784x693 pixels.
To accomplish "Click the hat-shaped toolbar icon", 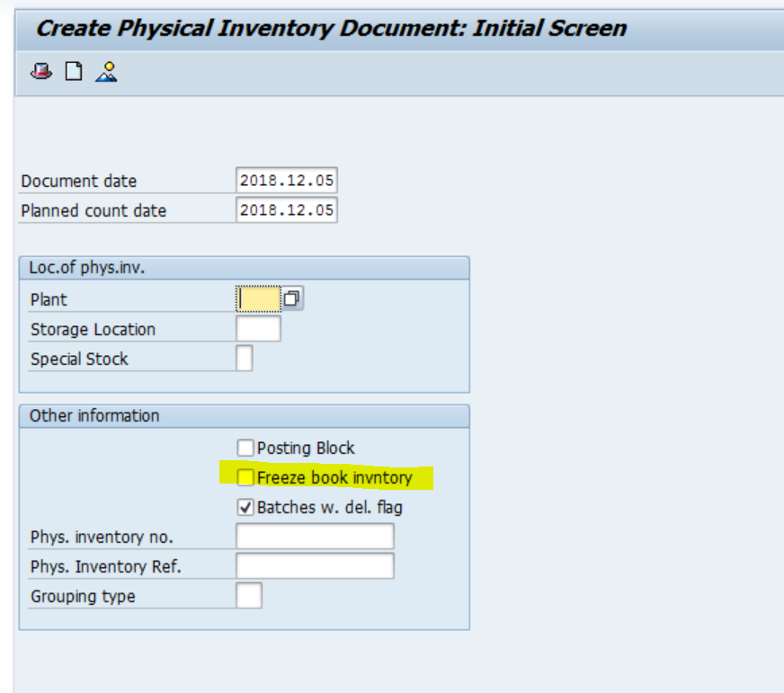I will [41, 72].
